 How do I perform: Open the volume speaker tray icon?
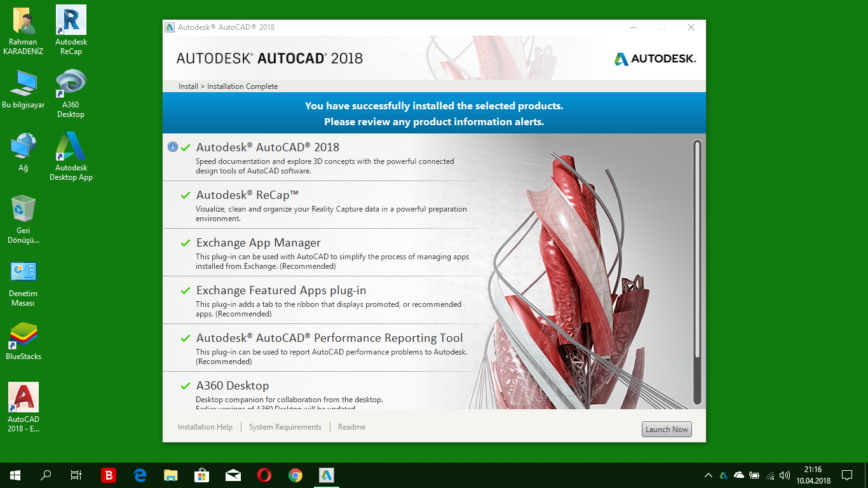pyautogui.click(x=785, y=475)
